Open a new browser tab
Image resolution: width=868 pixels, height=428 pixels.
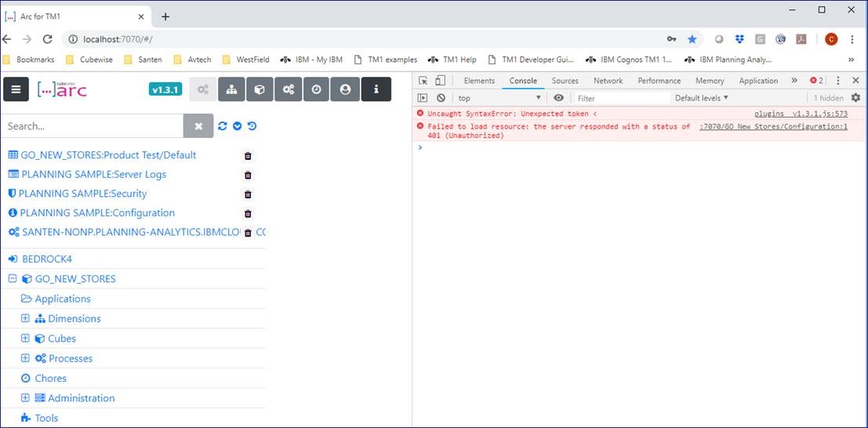(165, 16)
